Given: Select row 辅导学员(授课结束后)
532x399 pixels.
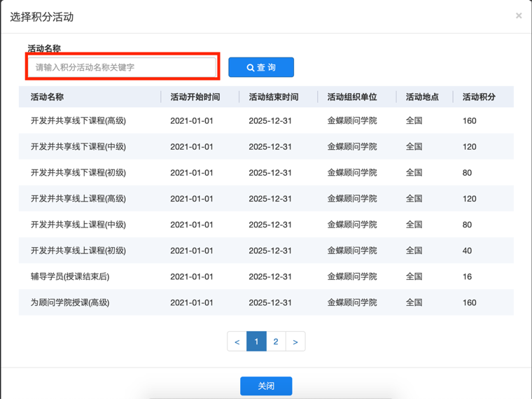Looking at the screenshot, I should (x=266, y=276).
